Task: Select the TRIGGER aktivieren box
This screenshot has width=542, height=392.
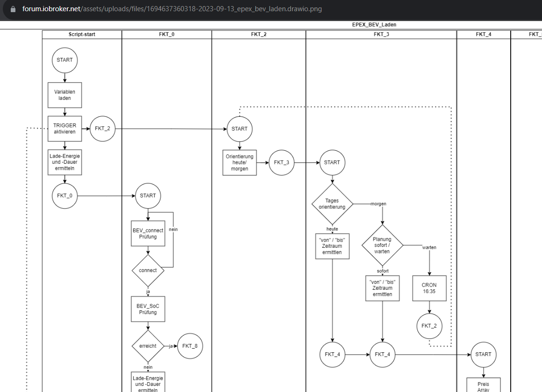Action: click(64, 129)
